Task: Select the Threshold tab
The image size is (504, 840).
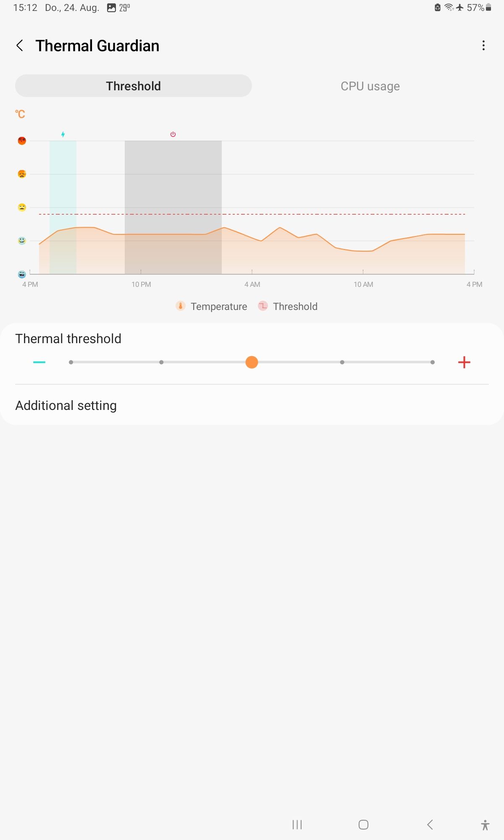Action: click(134, 86)
